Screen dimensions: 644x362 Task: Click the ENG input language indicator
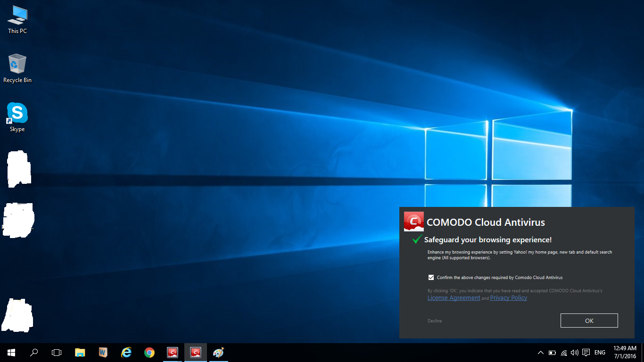pyautogui.click(x=600, y=353)
